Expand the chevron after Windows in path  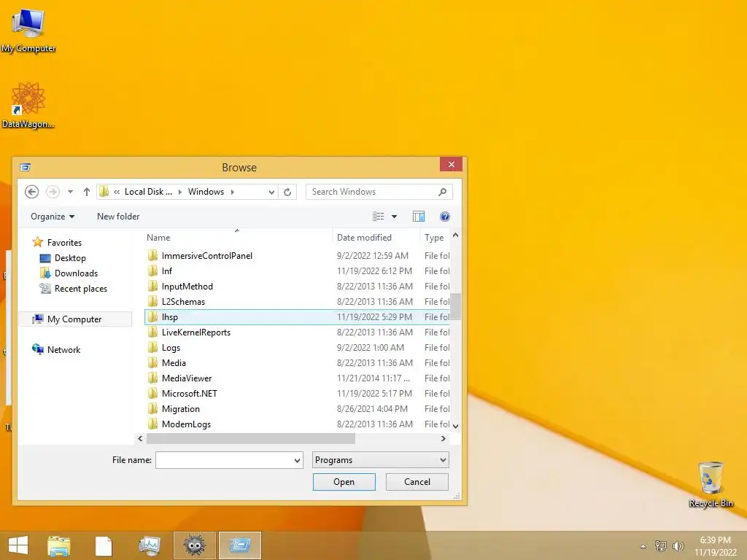(233, 192)
